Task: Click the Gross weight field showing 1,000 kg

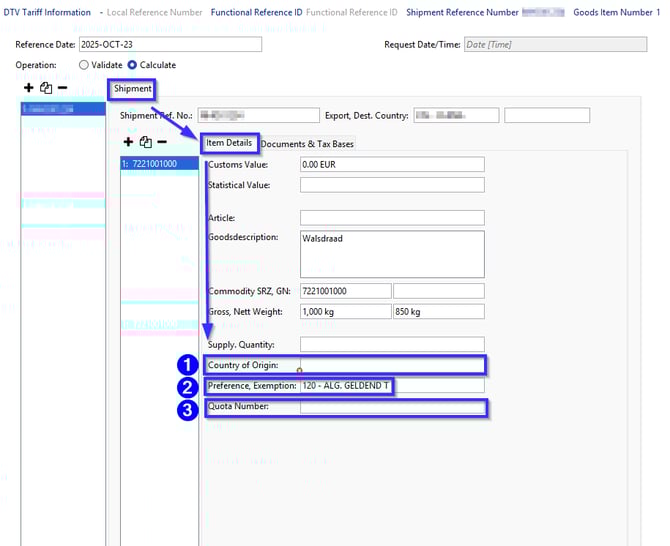Action: (x=344, y=312)
